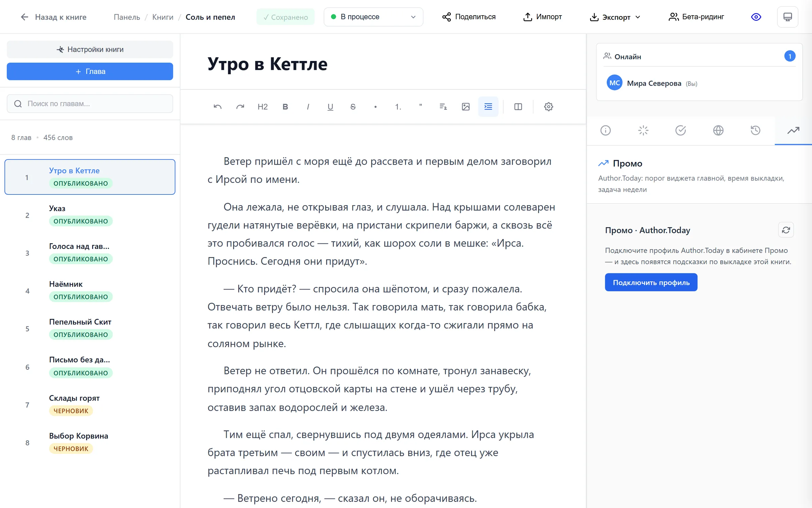This screenshot has height=508, width=812.
Task: Select the promo trend tab
Action: coord(793,130)
